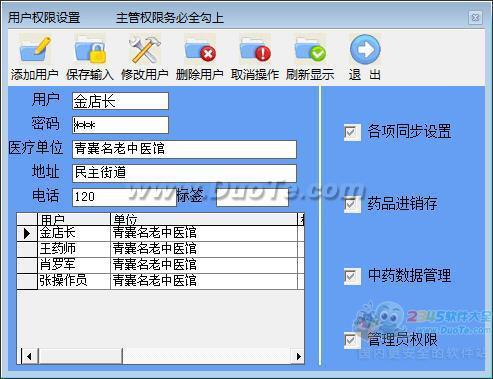
Task: Toggle the 各项同步设置 checkbox
Action: coord(352,132)
